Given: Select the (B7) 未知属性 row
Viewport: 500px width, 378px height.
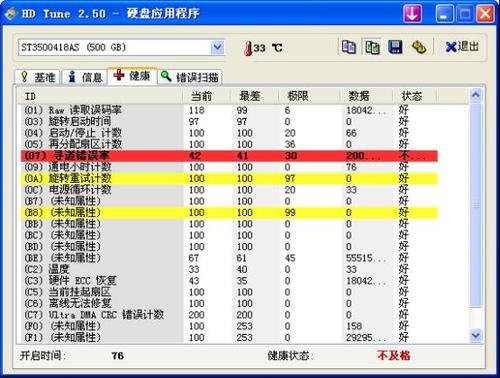Looking at the screenshot, I should 229,201.
